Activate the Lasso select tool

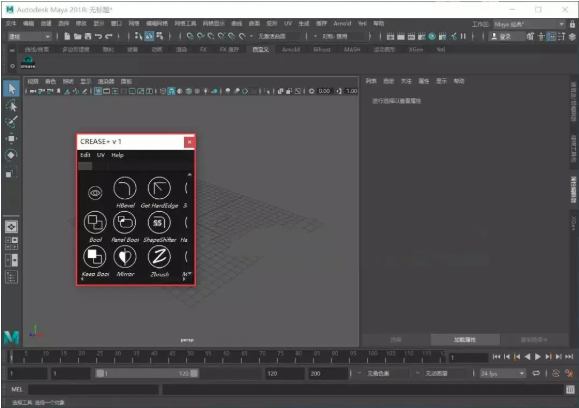tap(11, 106)
